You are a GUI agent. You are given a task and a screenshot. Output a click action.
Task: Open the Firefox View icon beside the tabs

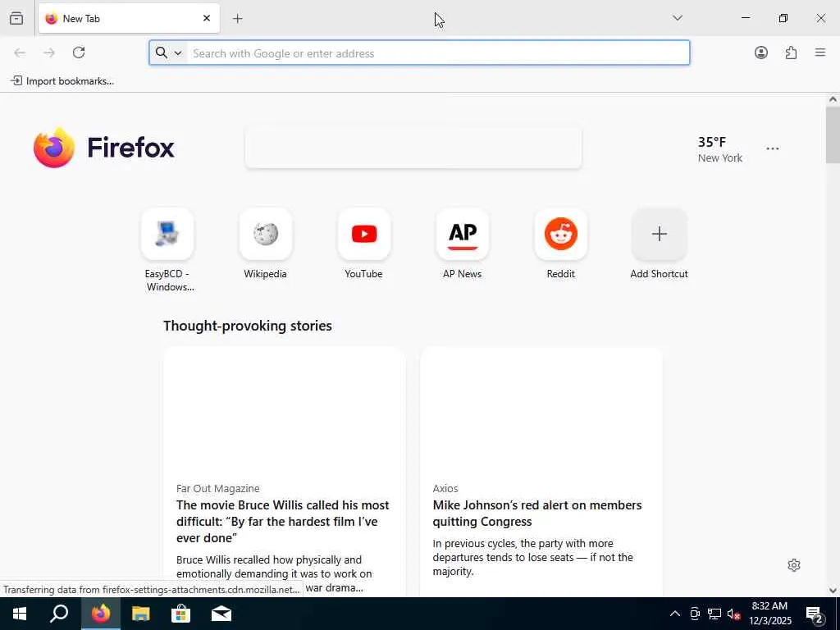click(x=16, y=18)
